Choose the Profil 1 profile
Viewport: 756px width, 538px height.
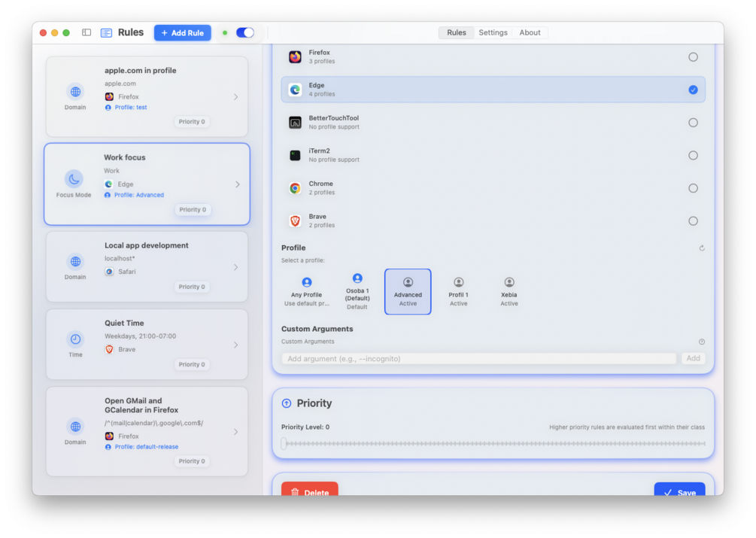(x=459, y=292)
